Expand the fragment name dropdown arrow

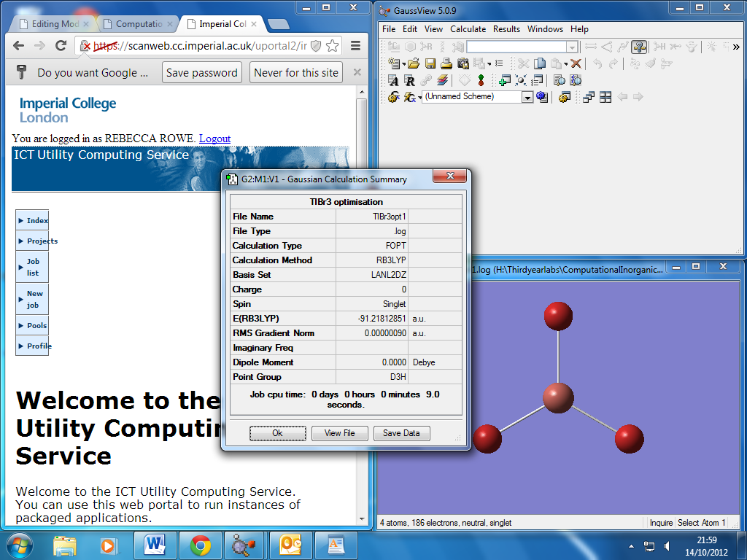[x=572, y=47]
